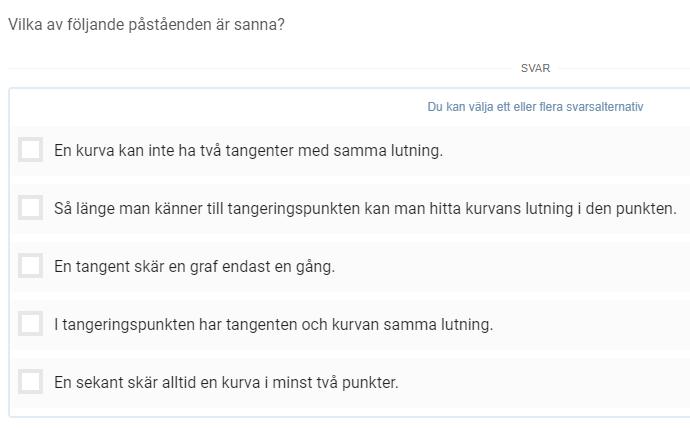Image resolution: width=690 pixels, height=428 pixels.
Task: Select checkbox for 'En tangent skär en graf endast en gång'
Action: tap(30, 266)
